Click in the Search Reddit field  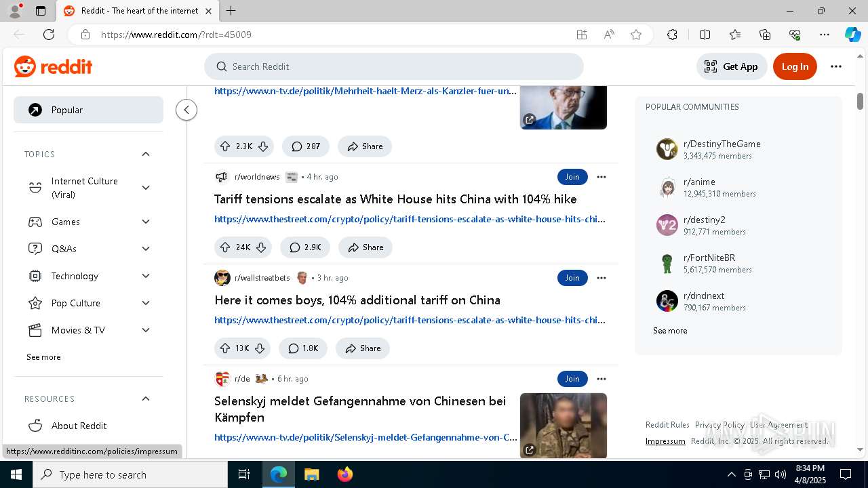click(x=394, y=66)
